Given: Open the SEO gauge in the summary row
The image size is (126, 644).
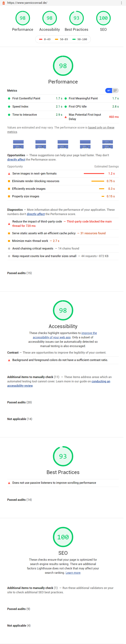Looking at the screenshot, I should (x=103, y=18).
